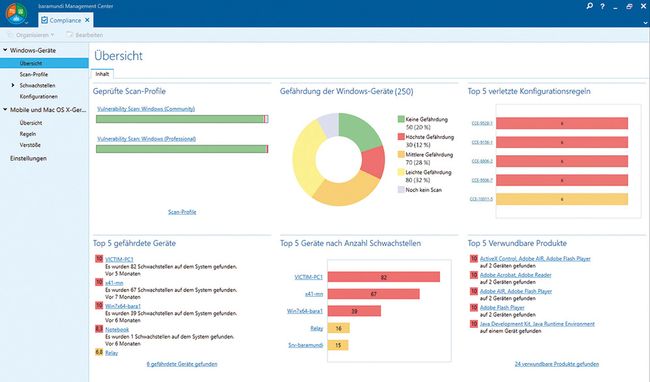Click Srv-baramundi label in Schwachstellen chart
650x382 pixels.
click(306, 345)
